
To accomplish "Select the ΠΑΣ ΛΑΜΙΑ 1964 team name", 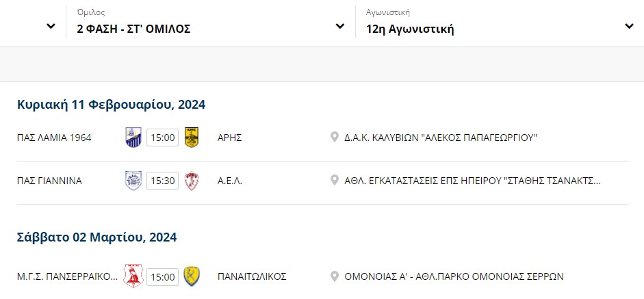I will (54, 138).
